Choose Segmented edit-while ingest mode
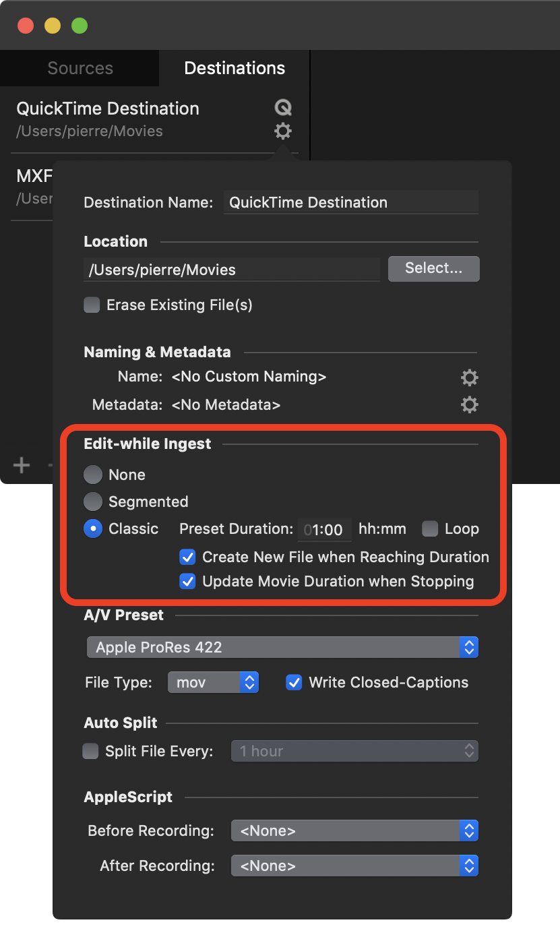 pyautogui.click(x=93, y=502)
